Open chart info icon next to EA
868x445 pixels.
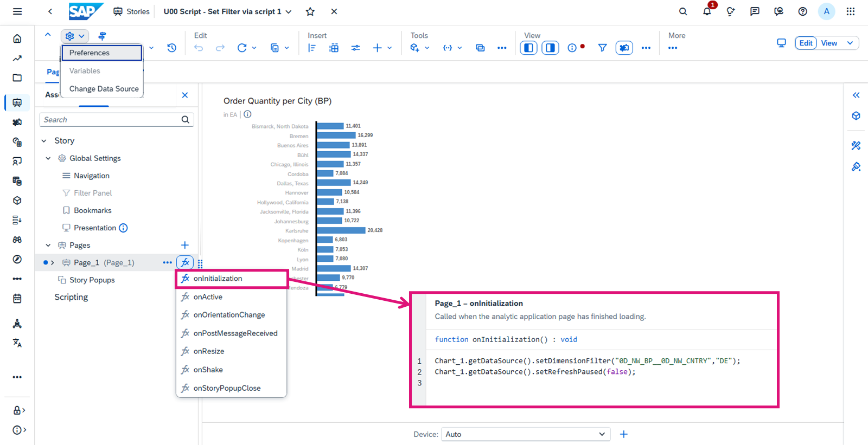click(247, 114)
